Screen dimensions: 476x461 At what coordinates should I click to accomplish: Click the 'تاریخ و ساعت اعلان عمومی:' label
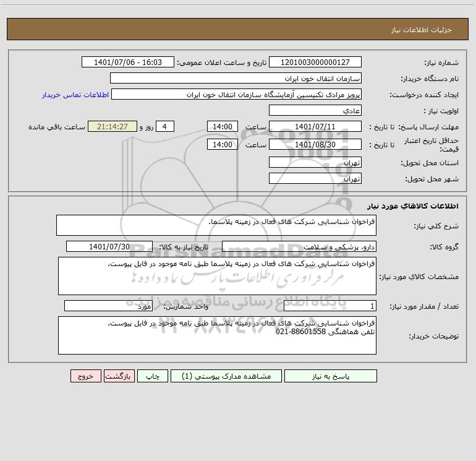[222, 62]
